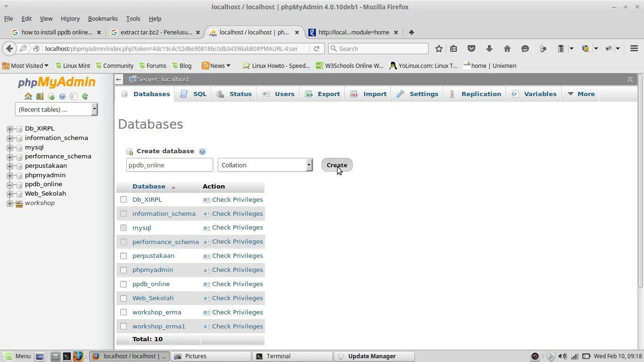The width and height of the screenshot is (644, 362).
Task: Sort by the Database column header
Action: (x=149, y=186)
